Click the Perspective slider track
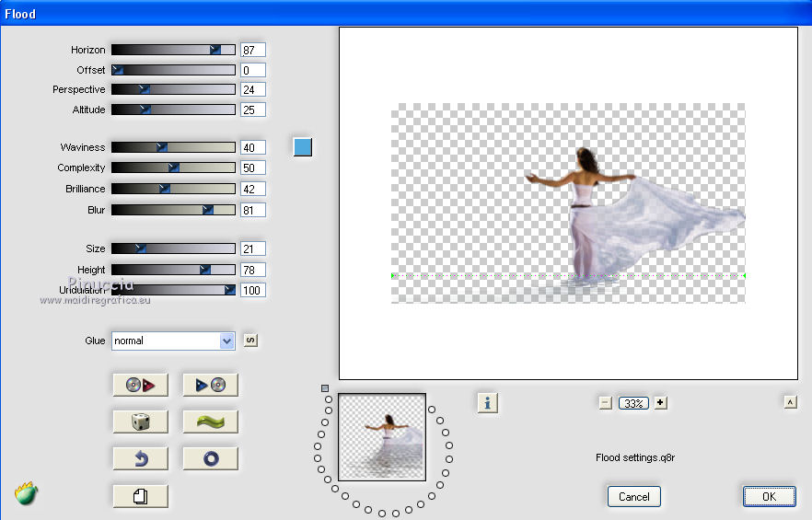812x520 pixels. [x=173, y=89]
